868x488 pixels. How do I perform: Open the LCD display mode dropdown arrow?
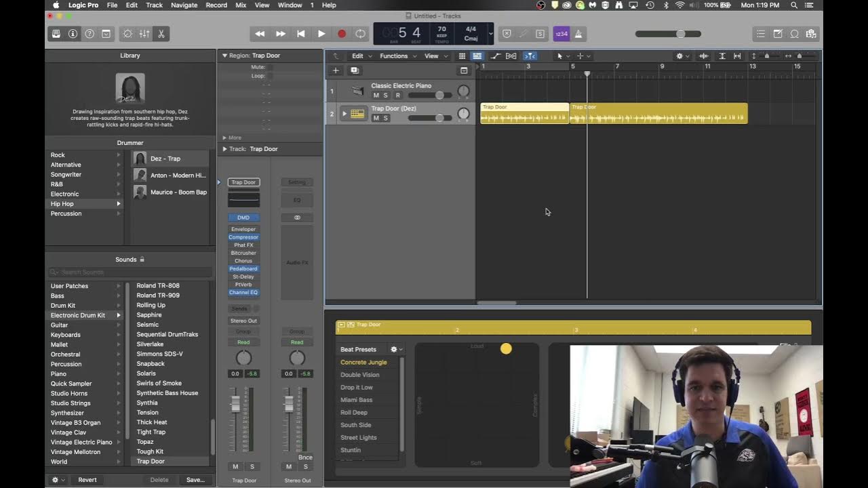[x=490, y=34]
